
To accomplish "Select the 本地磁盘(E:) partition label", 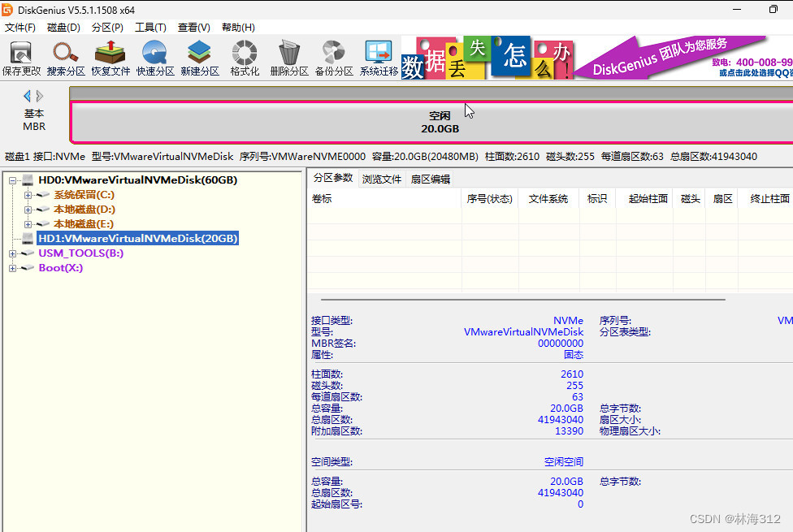I will [84, 224].
